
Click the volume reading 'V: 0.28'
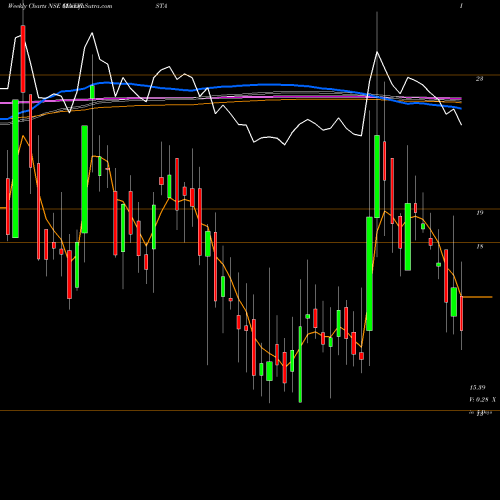[x=478, y=399]
